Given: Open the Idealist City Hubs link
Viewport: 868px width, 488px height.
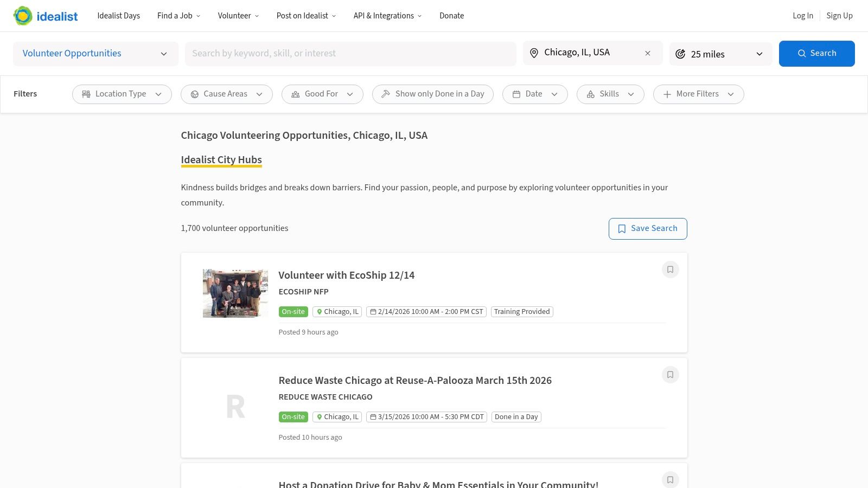Looking at the screenshot, I should [221, 160].
